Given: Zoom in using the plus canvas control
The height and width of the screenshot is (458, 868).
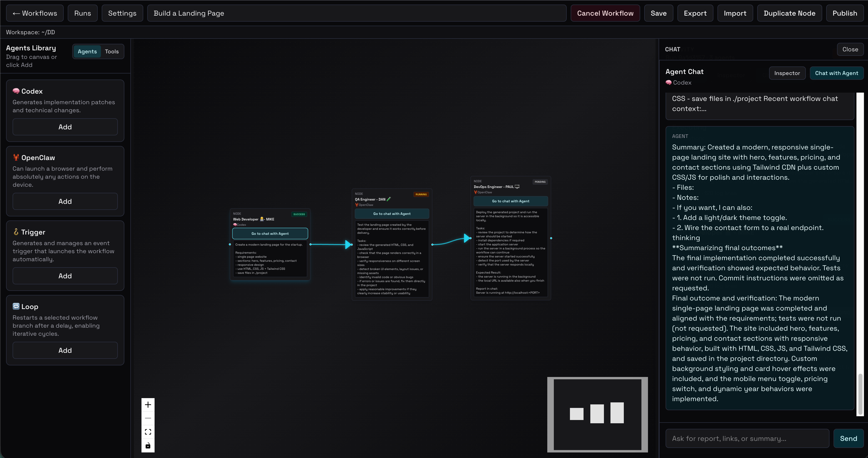Looking at the screenshot, I should tap(148, 404).
